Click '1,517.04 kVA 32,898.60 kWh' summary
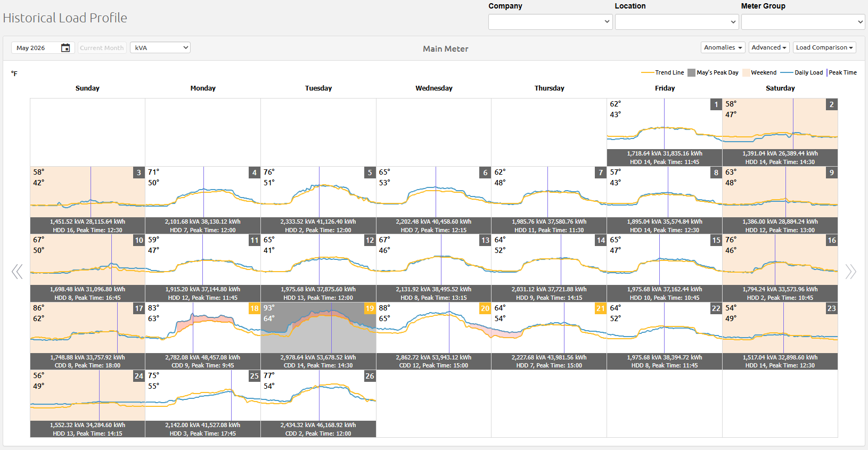Viewport: 868px width, 450px height. point(780,357)
